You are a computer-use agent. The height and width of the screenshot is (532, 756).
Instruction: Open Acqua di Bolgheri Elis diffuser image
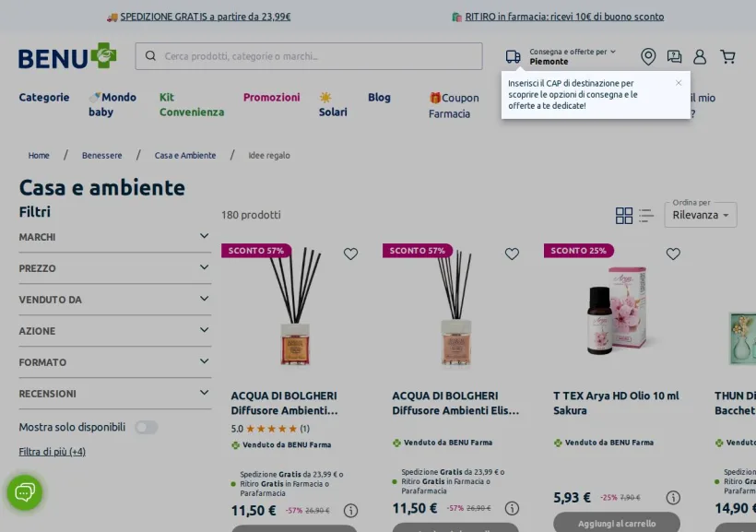click(456, 309)
